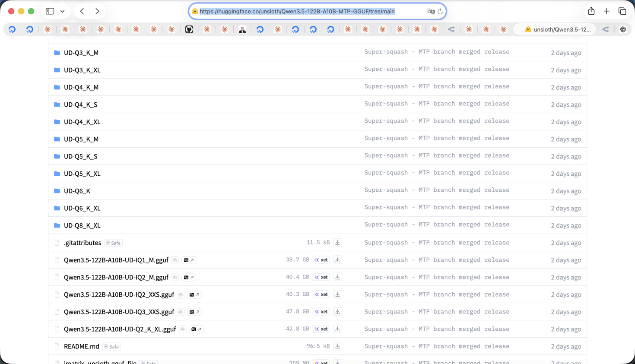
Task: Open the commit message on the UD-Q6_K row
Action: tap(437, 190)
